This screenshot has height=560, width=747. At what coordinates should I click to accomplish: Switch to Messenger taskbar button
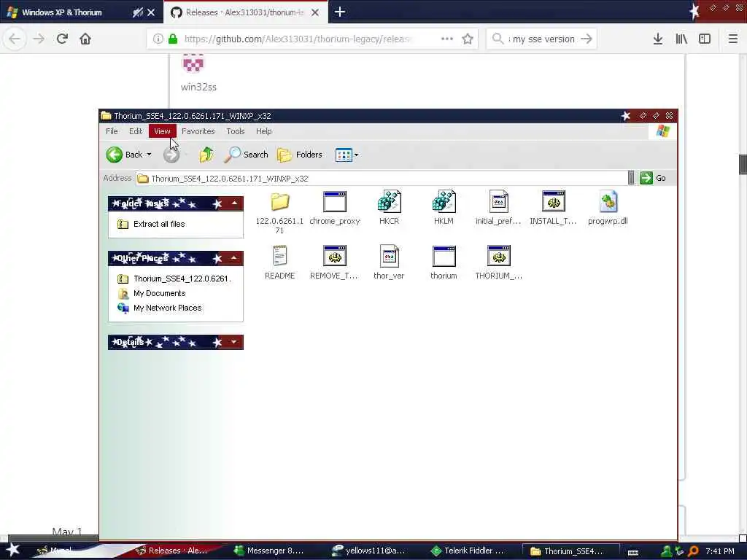point(270,551)
